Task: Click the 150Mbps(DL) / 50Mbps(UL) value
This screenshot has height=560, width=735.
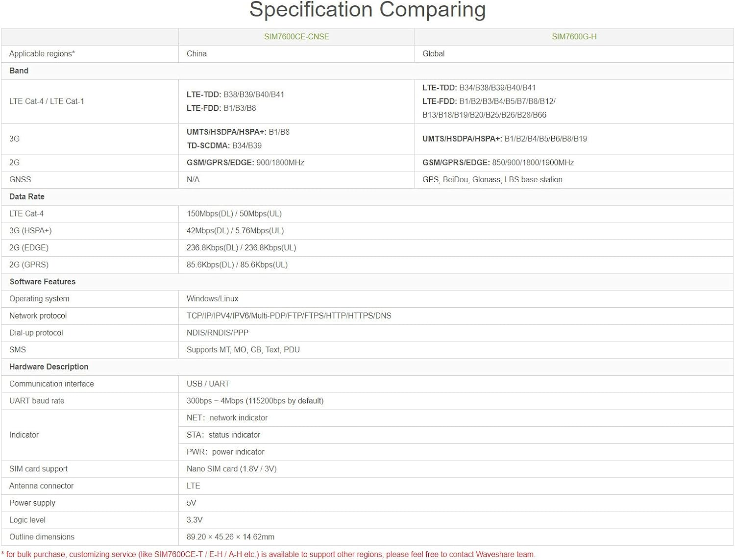Action: (234, 214)
